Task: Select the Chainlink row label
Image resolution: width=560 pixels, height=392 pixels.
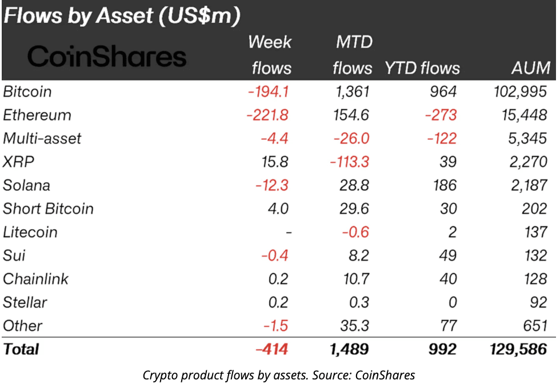Action: 35,279
